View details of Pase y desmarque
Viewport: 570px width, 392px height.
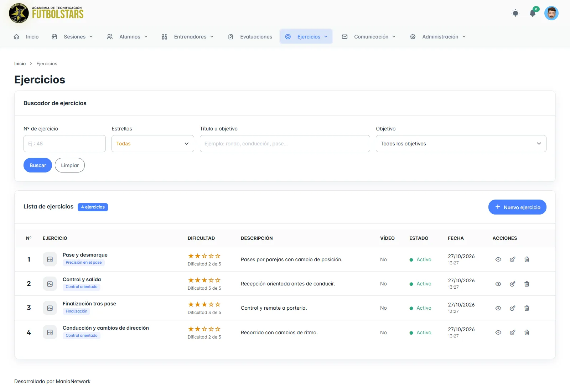coord(498,259)
